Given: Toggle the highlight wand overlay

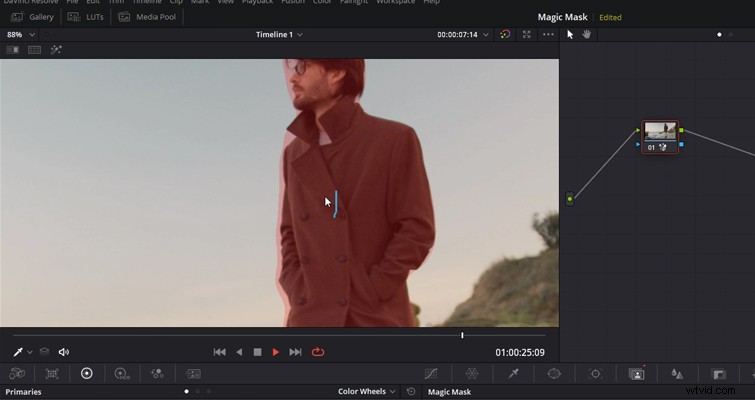Looking at the screenshot, I should [x=56, y=50].
